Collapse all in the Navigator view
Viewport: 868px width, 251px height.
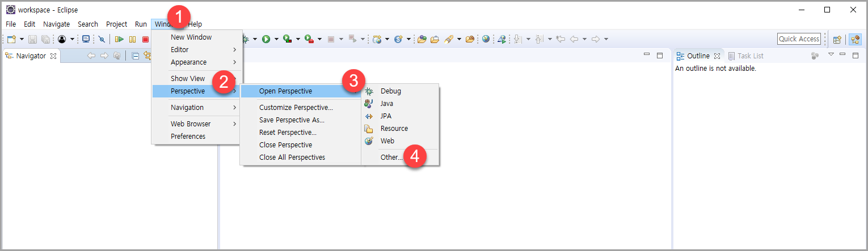[136, 56]
